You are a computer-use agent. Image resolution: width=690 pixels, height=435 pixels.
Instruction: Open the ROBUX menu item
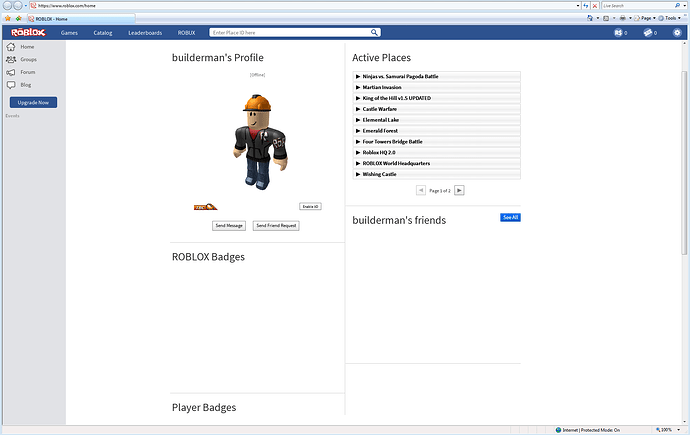click(186, 33)
